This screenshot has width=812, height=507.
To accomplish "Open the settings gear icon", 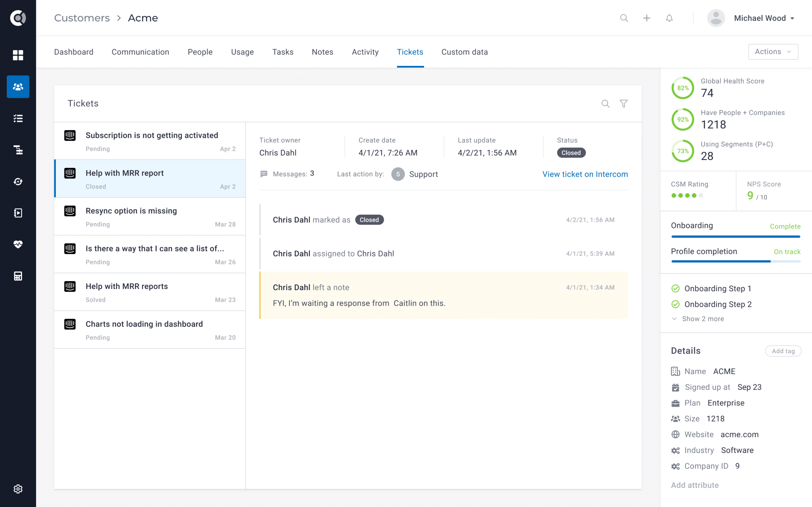I will coord(17,489).
